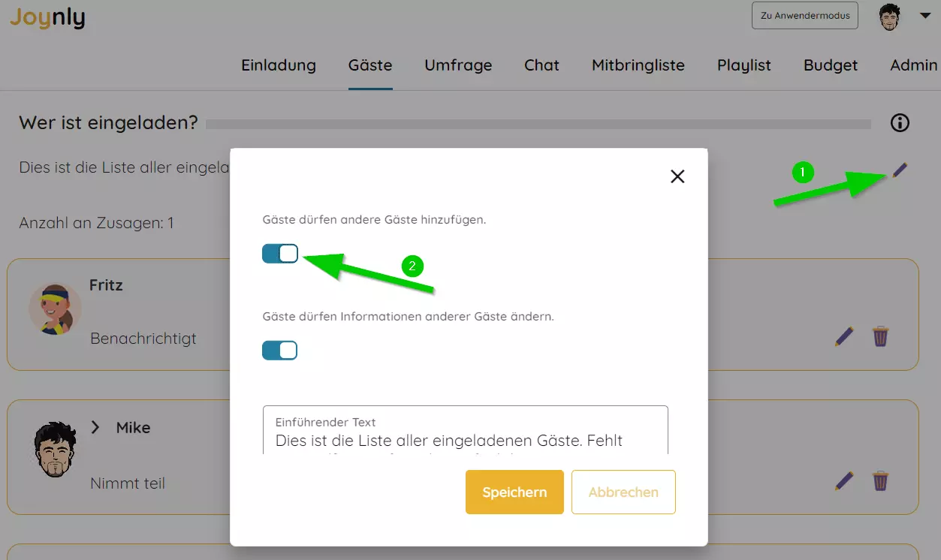This screenshot has height=560, width=941.
Task: Open the Budget tab
Action: point(831,65)
